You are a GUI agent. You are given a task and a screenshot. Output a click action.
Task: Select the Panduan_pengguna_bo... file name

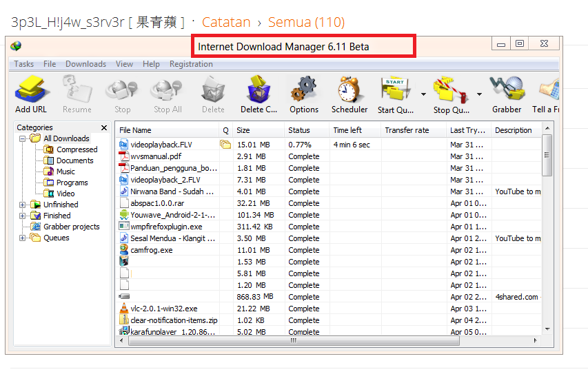[174, 168]
